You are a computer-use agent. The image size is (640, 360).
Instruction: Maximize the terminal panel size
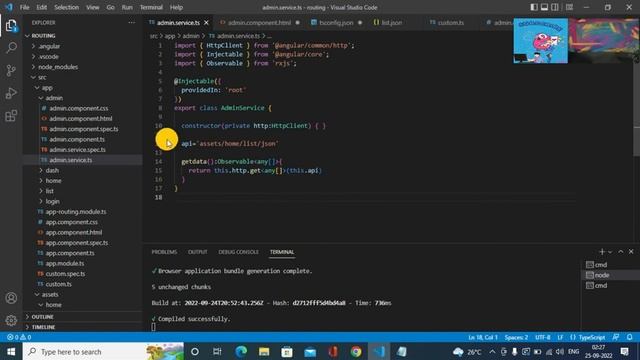(621, 252)
